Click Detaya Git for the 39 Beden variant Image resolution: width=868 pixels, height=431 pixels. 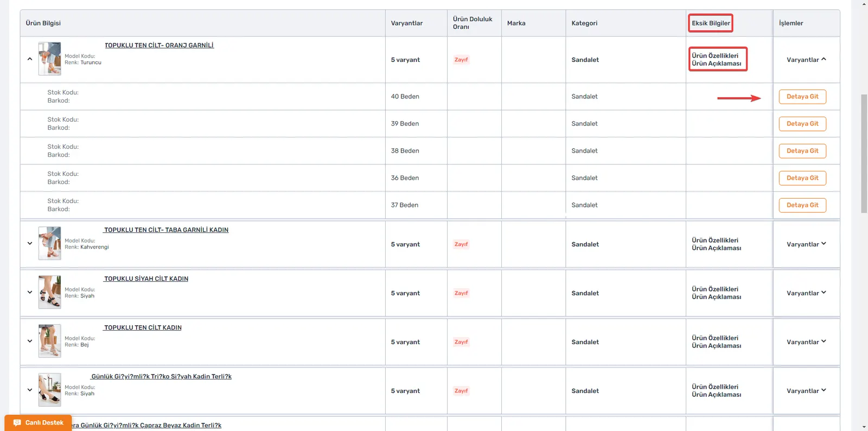click(x=802, y=124)
